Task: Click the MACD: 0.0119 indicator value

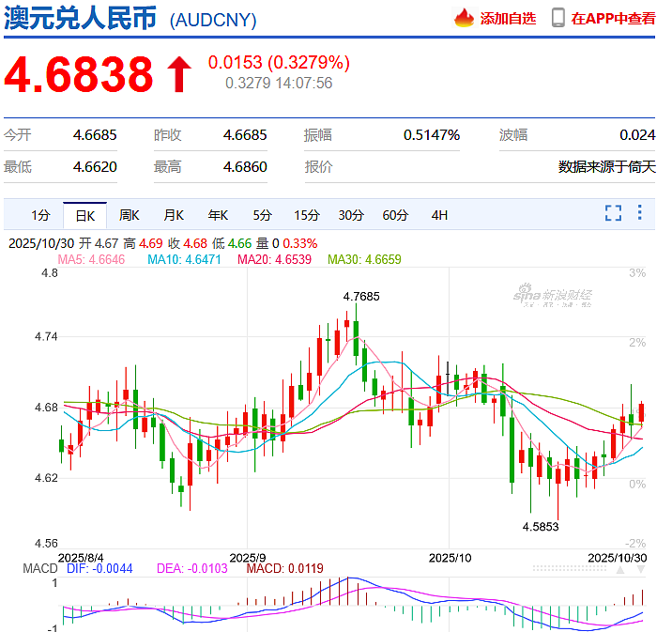Action: click(x=285, y=568)
